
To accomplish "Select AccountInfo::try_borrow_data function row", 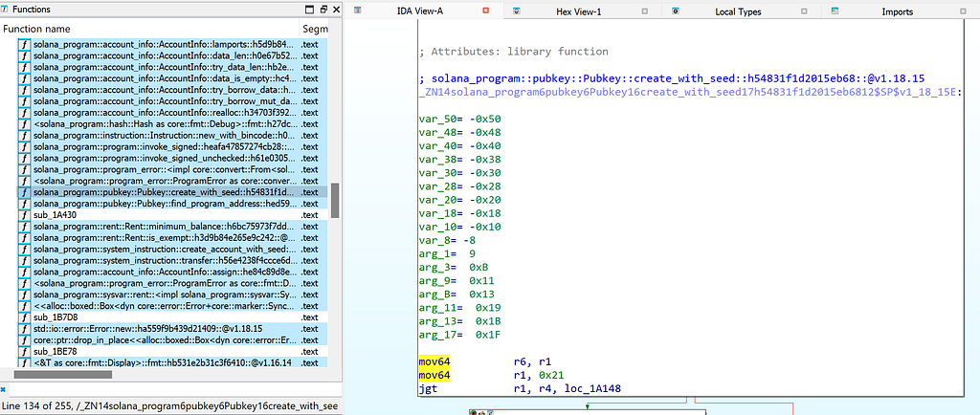I will 172,89.
